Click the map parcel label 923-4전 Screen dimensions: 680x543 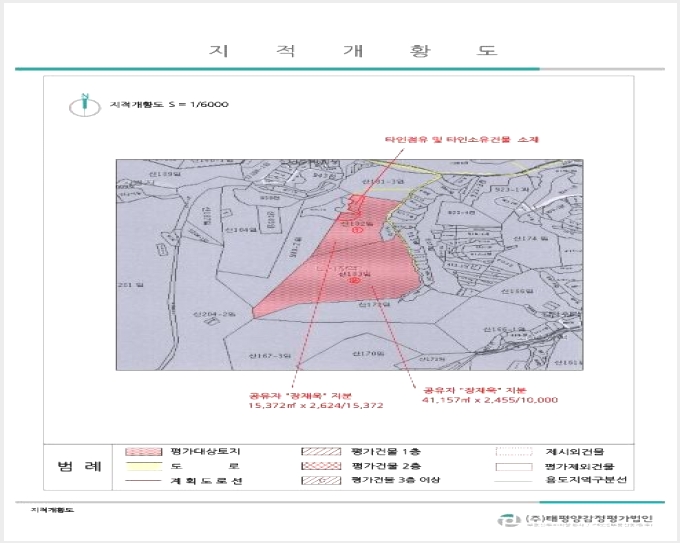(x=461, y=213)
